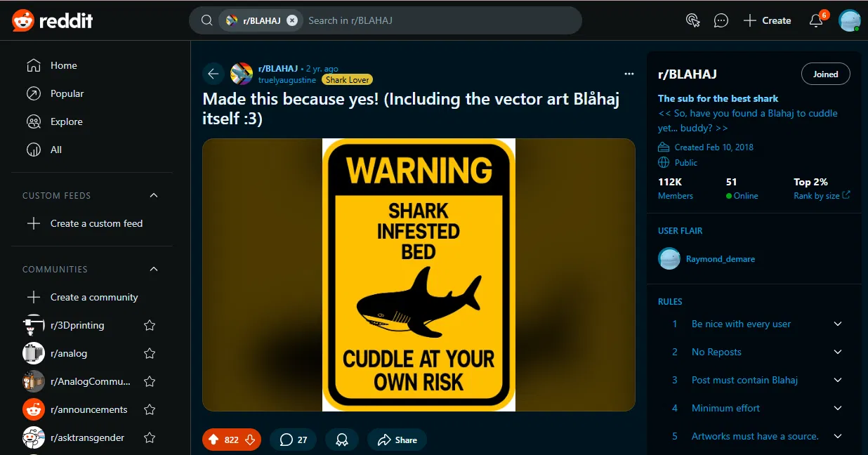Viewport: 868px width, 455px height.
Task: Click the All chart icon in sidebar
Action: click(x=33, y=150)
